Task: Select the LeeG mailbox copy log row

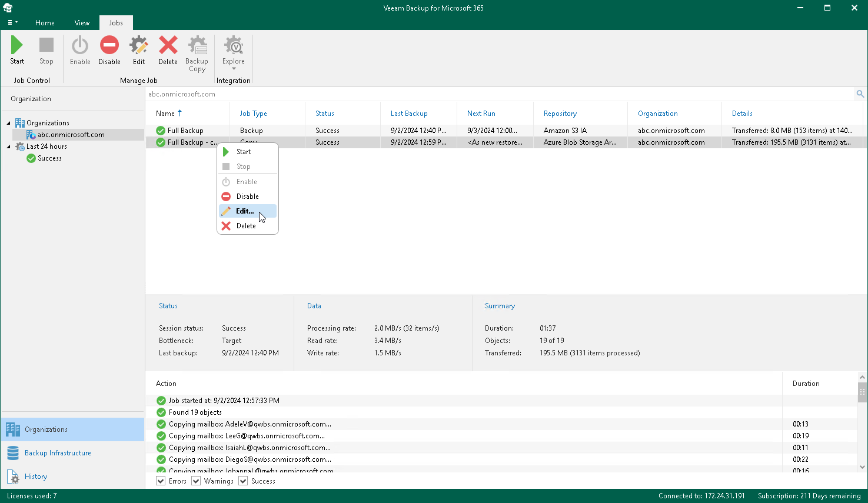Action: (502, 436)
